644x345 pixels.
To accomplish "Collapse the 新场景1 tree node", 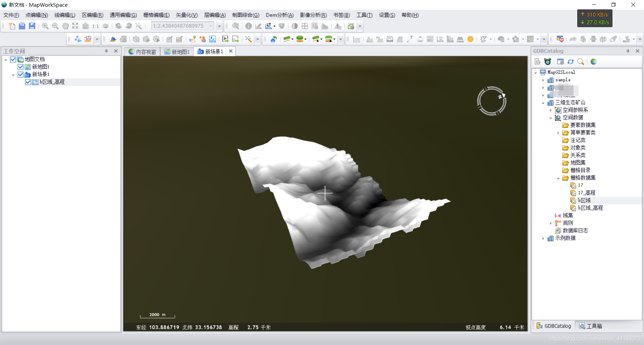I will click(13, 75).
